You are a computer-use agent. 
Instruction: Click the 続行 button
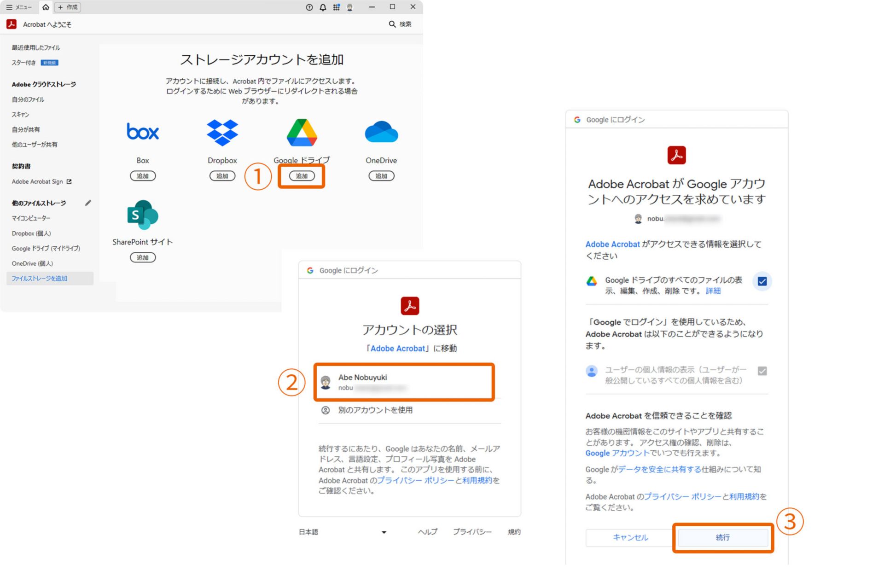[x=723, y=537]
